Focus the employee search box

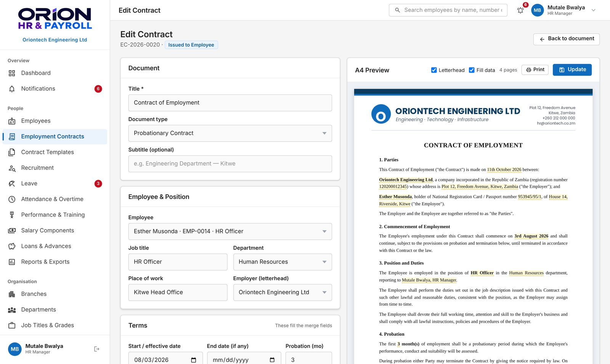tap(448, 10)
